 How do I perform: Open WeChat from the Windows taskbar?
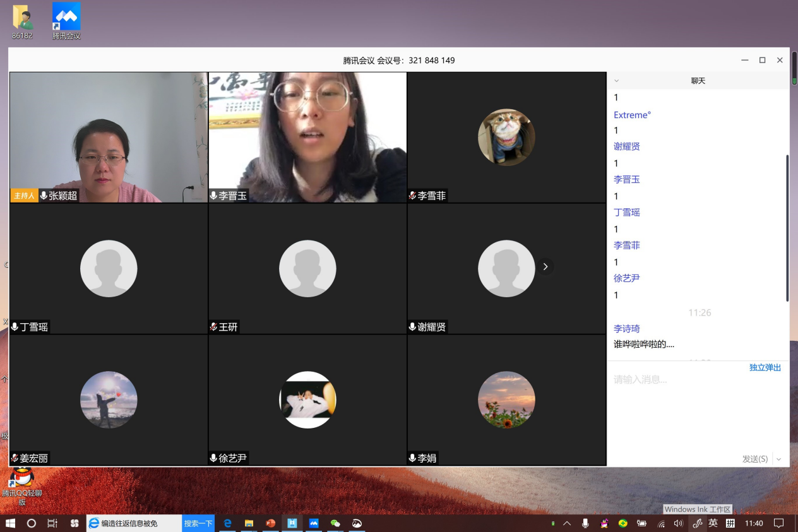pyautogui.click(x=335, y=523)
